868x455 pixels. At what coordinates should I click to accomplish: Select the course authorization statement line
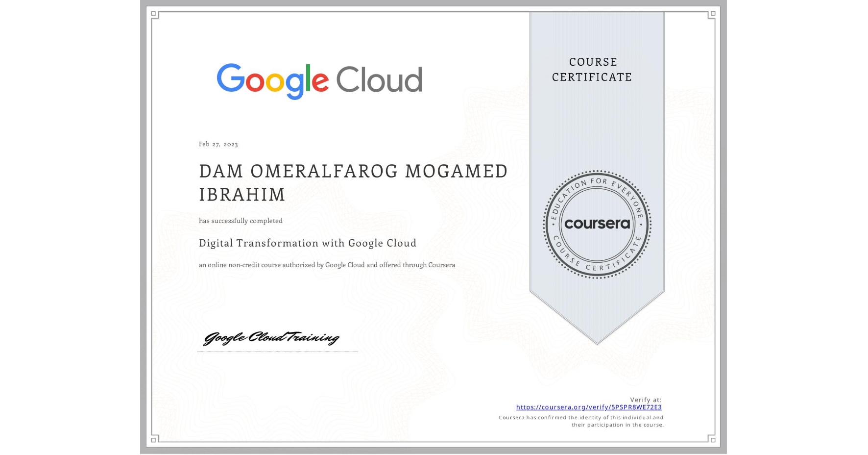pyautogui.click(x=326, y=265)
